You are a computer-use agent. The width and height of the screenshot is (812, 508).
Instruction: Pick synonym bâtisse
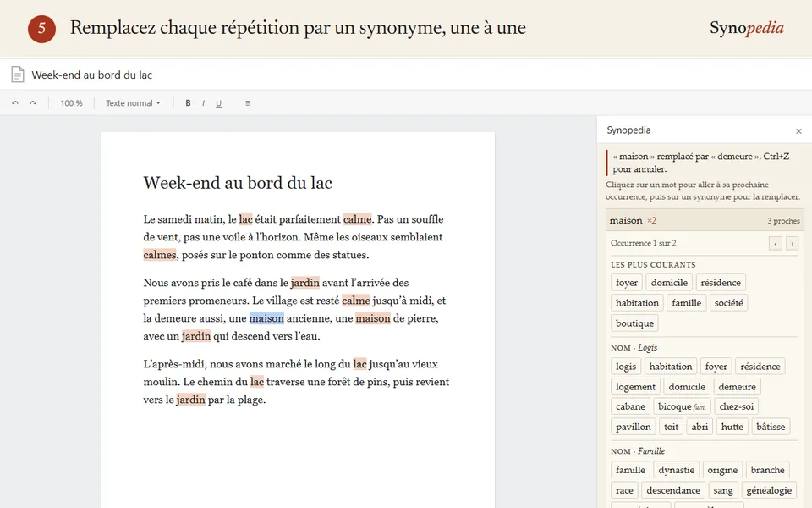pos(771,427)
